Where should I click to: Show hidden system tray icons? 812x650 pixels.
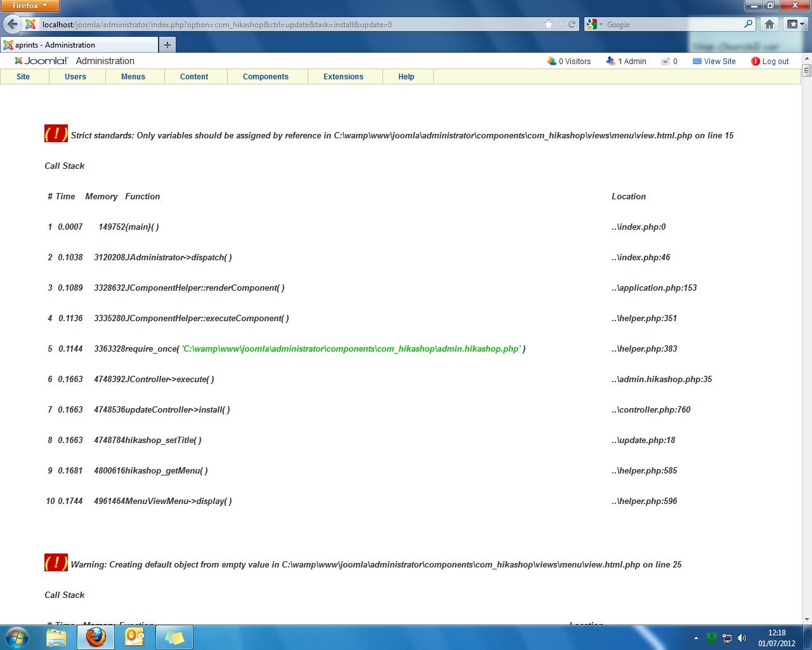click(x=696, y=638)
